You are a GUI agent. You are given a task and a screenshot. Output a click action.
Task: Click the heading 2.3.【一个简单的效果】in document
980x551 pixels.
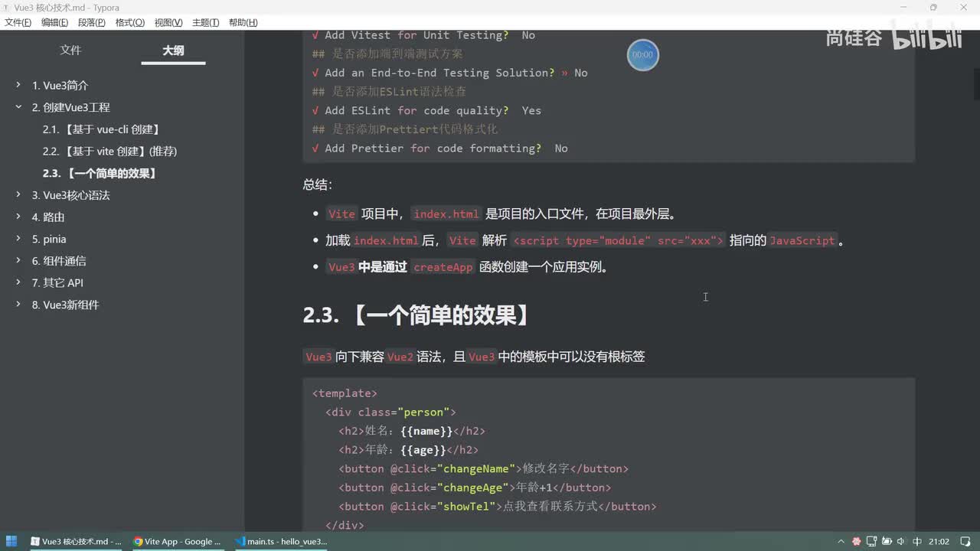416,315
